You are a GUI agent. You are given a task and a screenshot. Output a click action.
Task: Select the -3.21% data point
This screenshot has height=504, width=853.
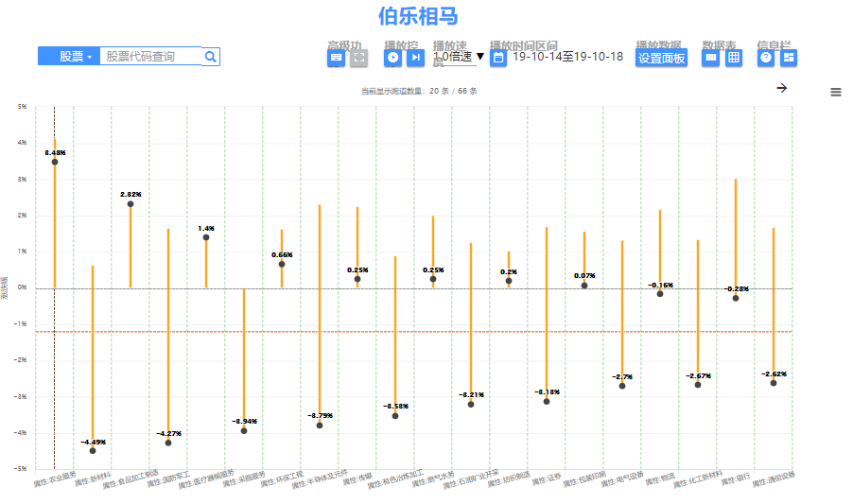click(471, 405)
